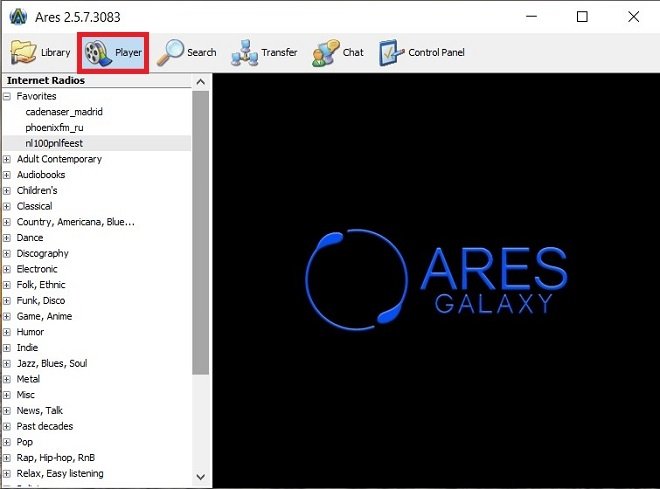660x489 pixels.
Task: Open the Control Panel tab label
Action: 436,53
